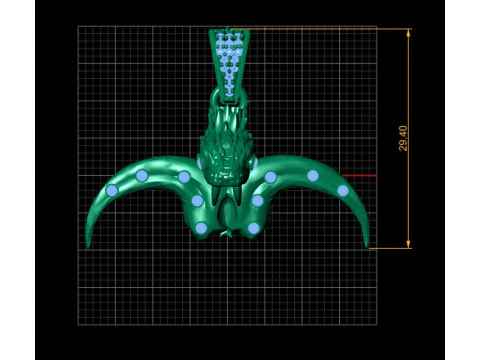Viewport: 480px width, 360px height.
Task: Click the middle blue stone on right horn
Action: point(313,176)
